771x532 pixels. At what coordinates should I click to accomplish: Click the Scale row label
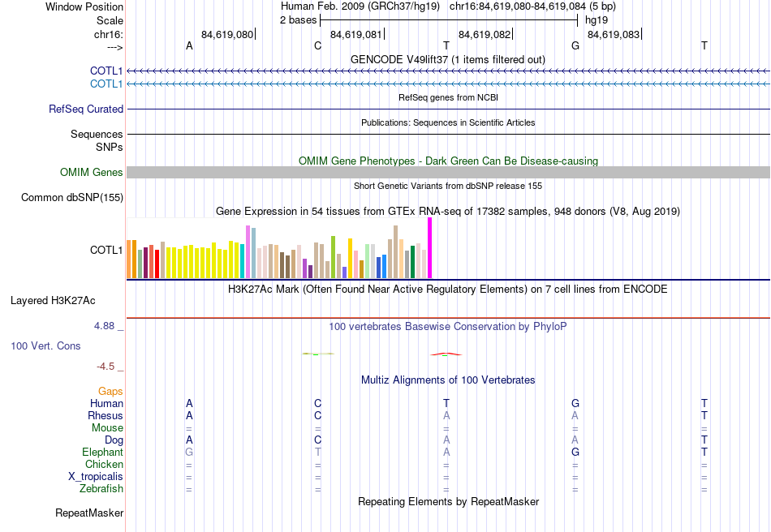click(x=110, y=20)
